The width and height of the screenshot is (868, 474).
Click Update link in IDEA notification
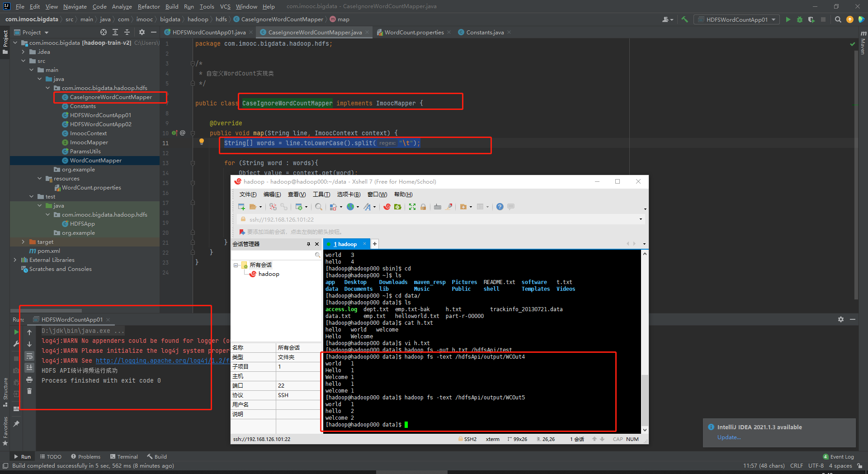pyautogui.click(x=729, y=437)
